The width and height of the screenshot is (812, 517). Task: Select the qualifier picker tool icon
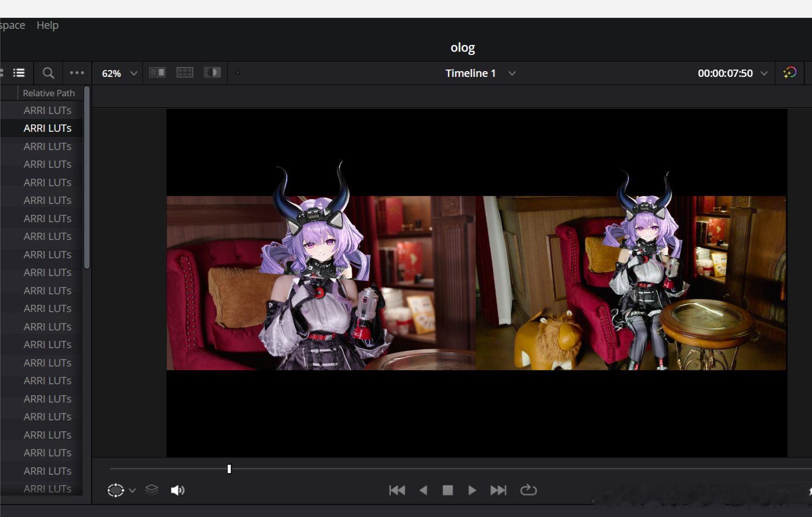116,490
